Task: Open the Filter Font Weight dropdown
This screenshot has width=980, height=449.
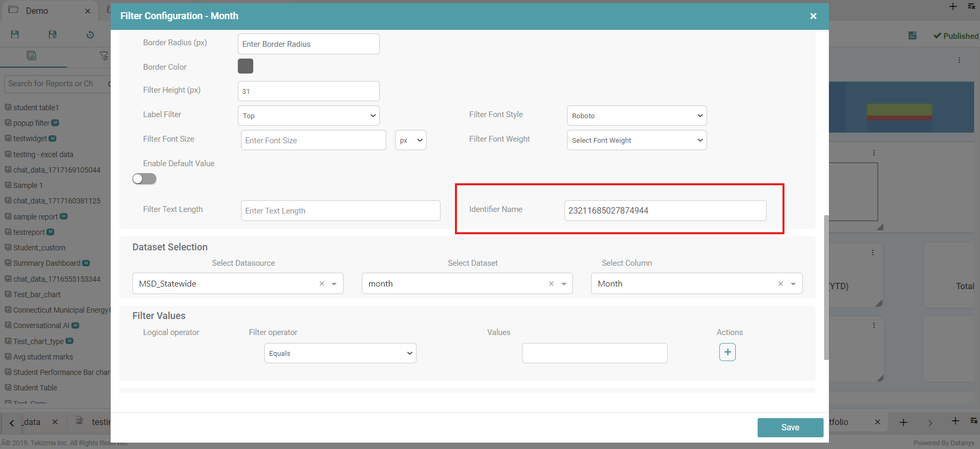Action: coord(636,140)
